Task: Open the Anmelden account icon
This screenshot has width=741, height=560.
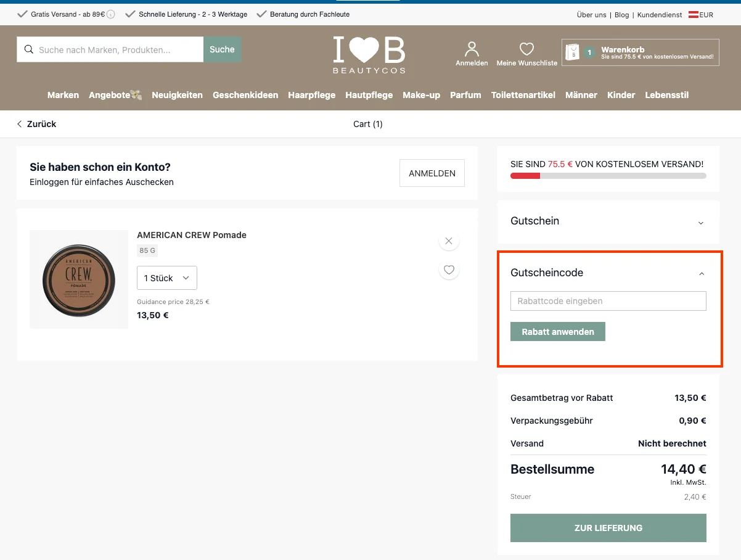Action: (x=471, y=47)
